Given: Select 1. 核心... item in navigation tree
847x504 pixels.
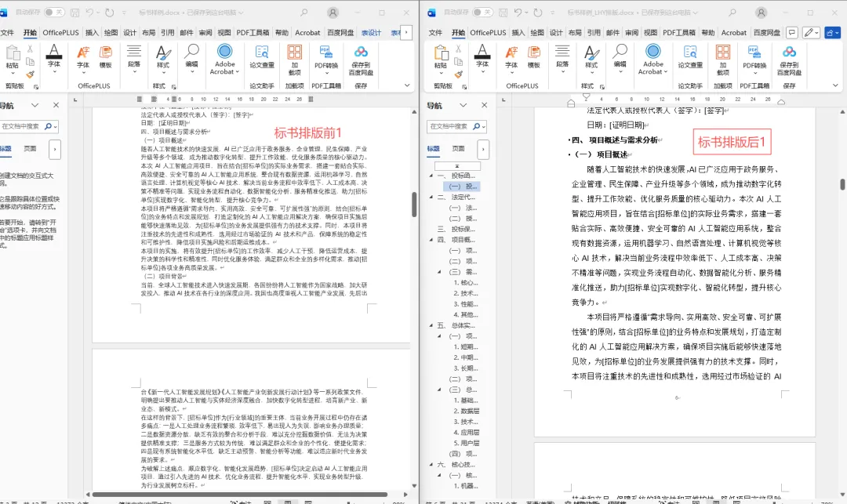Looking at the screenshot, I should (466, 283).
